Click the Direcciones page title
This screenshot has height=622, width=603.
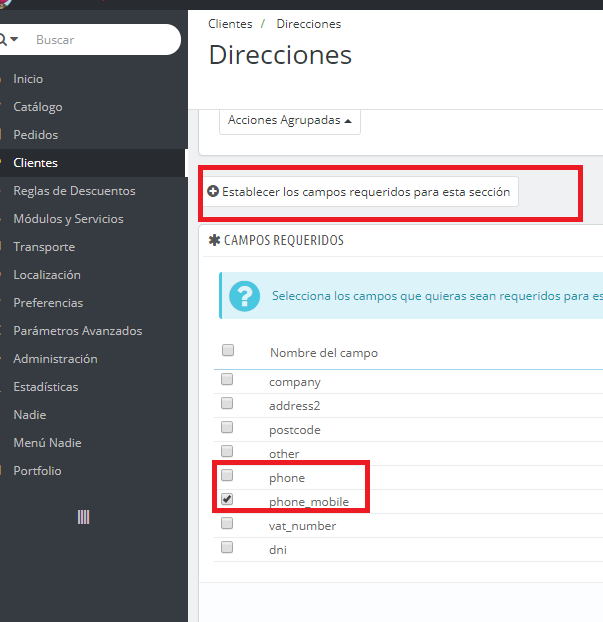pyautogui.click(x=280, y=55)
